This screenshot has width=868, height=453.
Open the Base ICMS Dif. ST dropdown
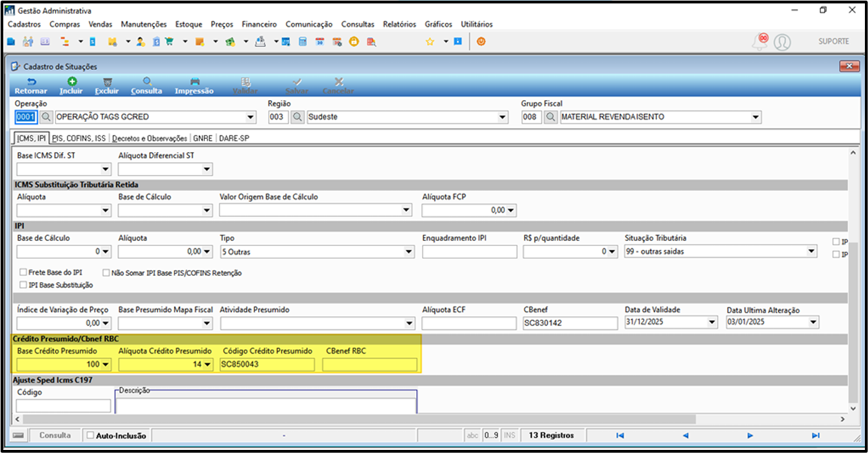coord(106,169)
